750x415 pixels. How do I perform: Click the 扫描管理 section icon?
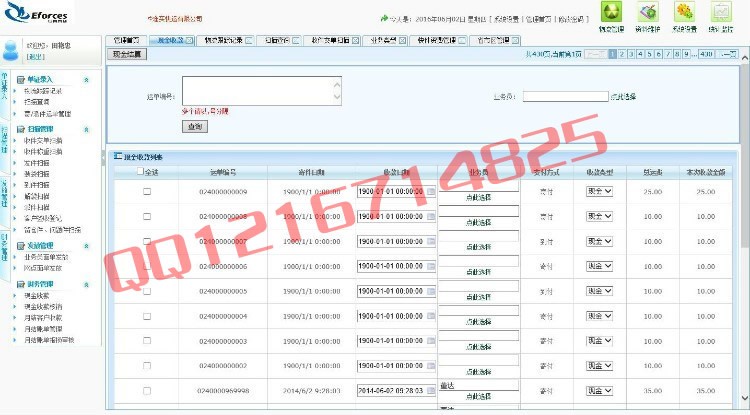coord(21,129)
